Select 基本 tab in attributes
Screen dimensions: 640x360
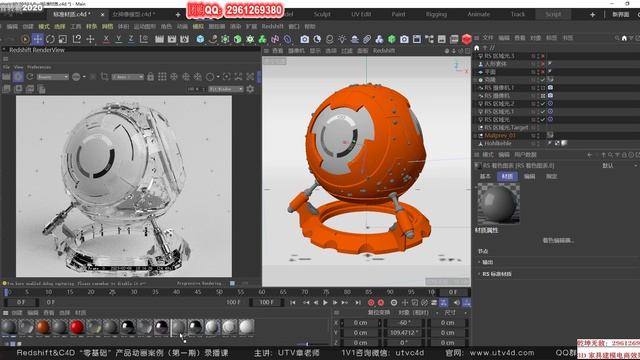(x=485, y=176)
